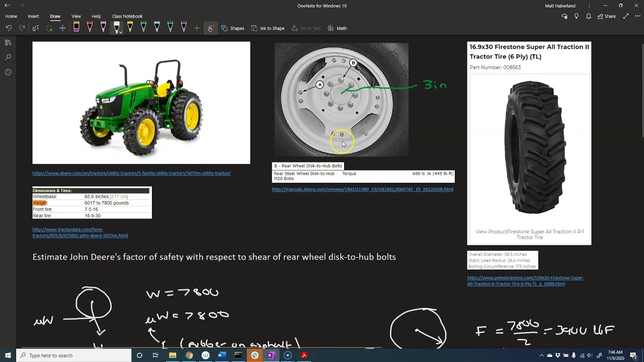Go back with the title bar arrow
The width and height of the screenshot is (644, 362).
click(7, 6)
